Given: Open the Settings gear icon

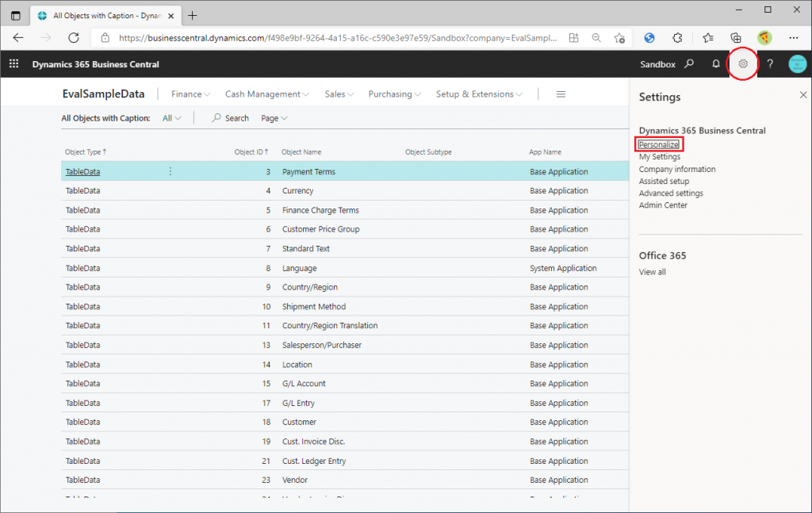Looking at the screenshot, I should pos(743,63).
